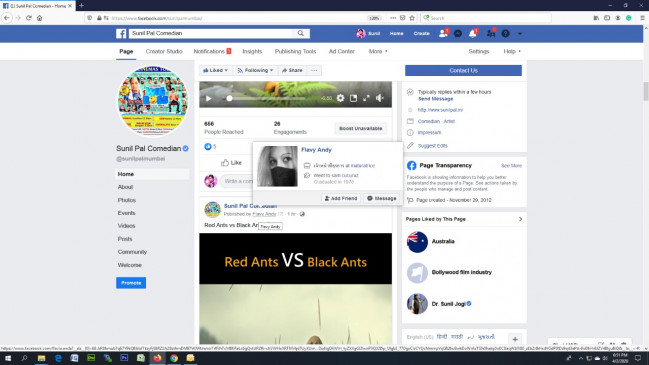Screen dimensions: 649x365
Task: Click the Promote button
Action: click(x=131, y=283)
